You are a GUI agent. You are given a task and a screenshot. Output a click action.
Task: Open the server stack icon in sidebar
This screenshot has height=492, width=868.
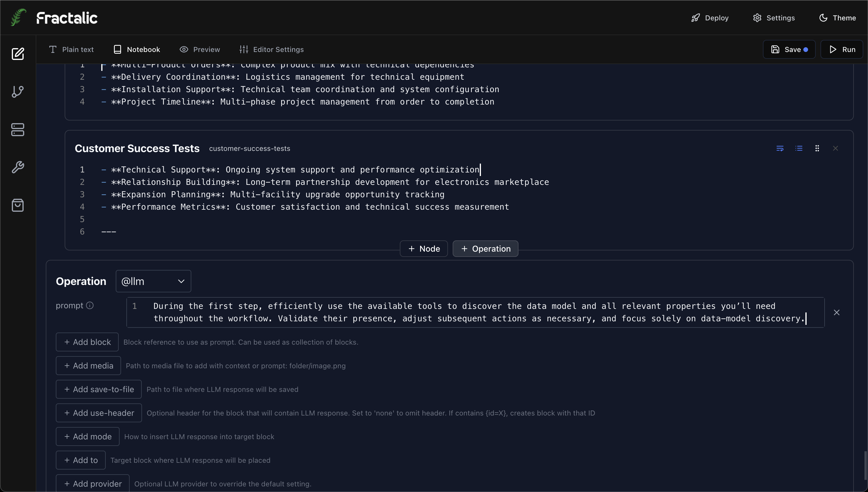pyautogui.click(x=18, y=130)
